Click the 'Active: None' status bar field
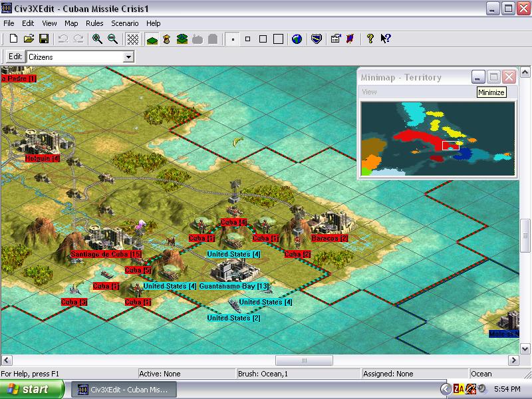The height and width of the screenshot is (399, 532). (186, 374)
